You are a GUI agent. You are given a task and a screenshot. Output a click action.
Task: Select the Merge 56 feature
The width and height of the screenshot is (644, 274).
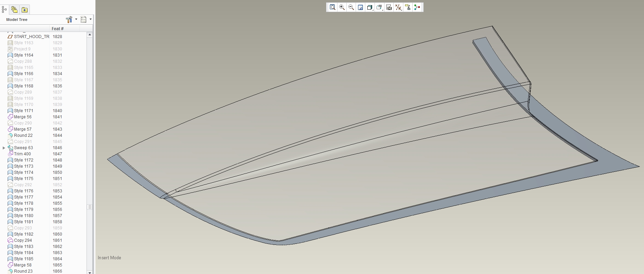[x=23, y=117]
